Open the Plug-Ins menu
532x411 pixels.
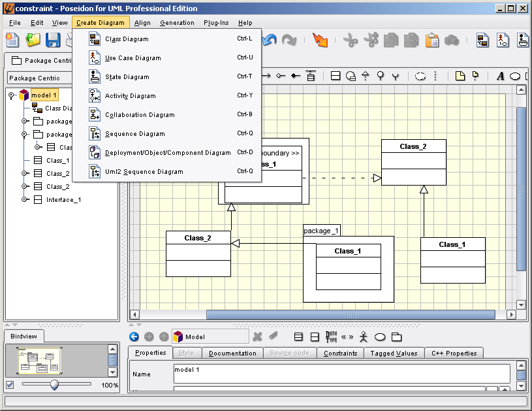click(x=216, y=23)
